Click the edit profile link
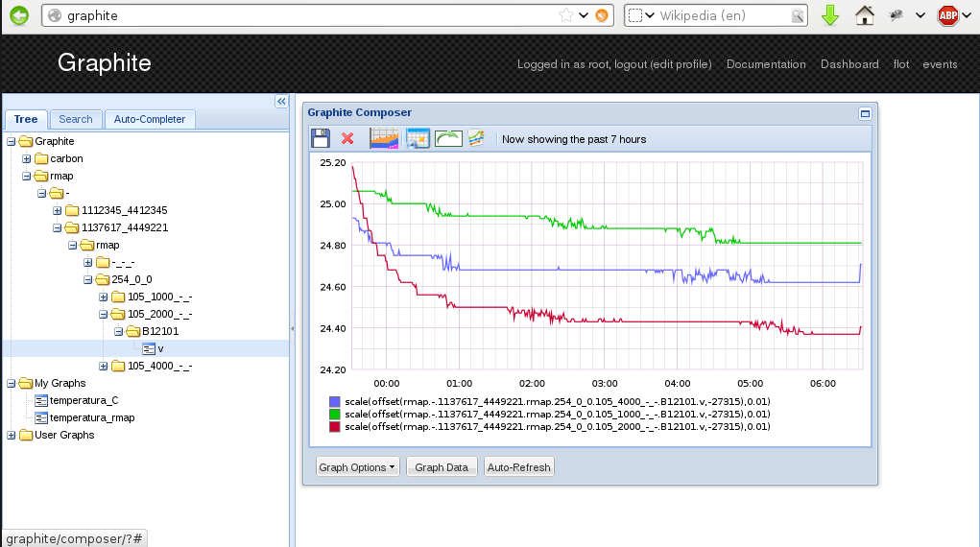The height and width of the screenshot is (547, 980). [x=681, y=64]
